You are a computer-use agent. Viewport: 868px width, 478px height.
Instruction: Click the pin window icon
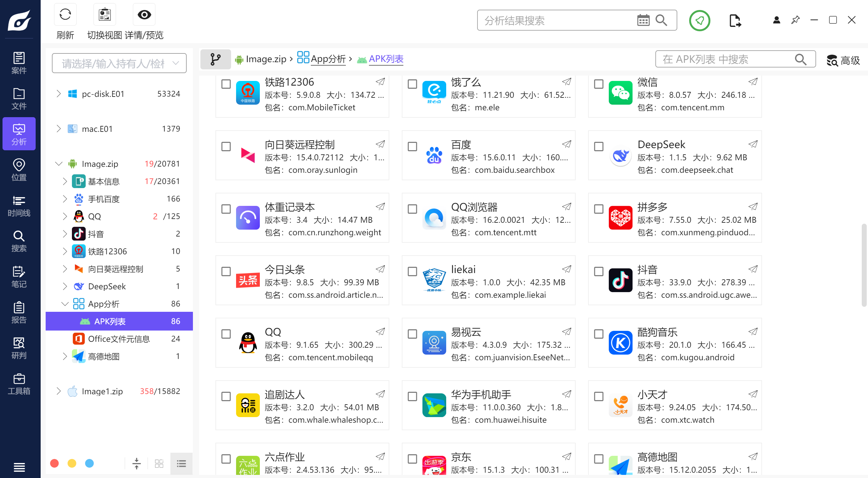click(795, 20)
